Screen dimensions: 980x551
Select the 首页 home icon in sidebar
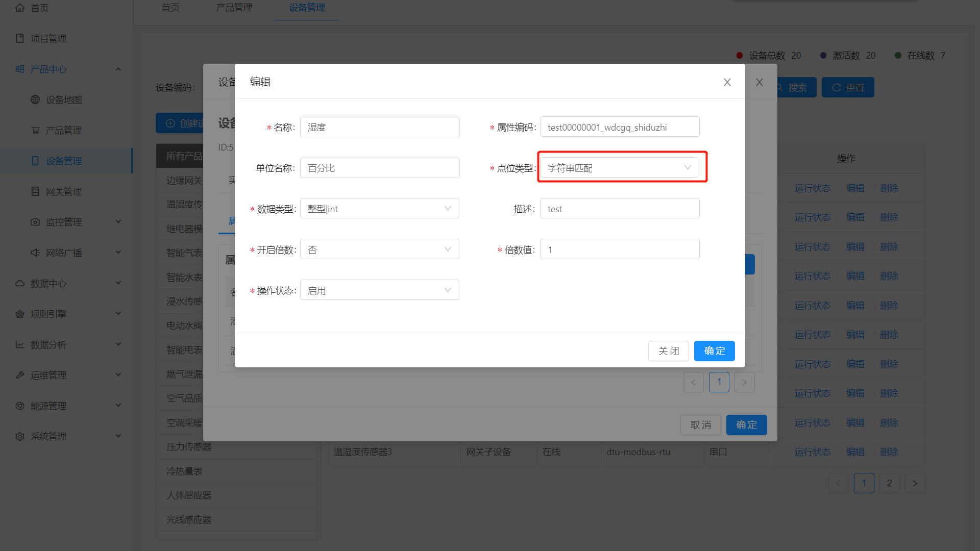click(x=20, y=8)
